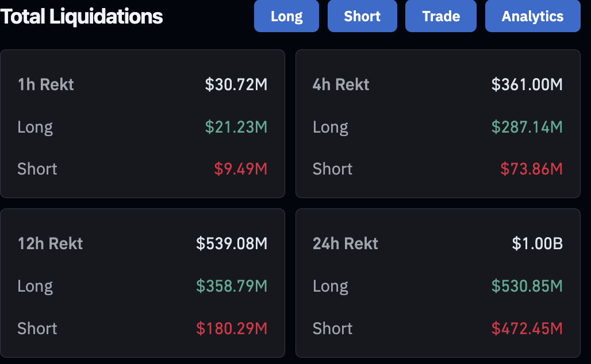Screen dimensions: 591x364
Task: Click the 4h Rekt total $361.00M
Action: (527, 84)
